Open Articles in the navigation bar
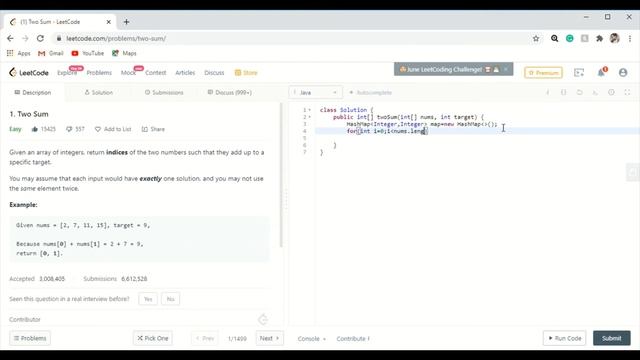This screenshot has height=360, width=640. (x=185, y=73)
